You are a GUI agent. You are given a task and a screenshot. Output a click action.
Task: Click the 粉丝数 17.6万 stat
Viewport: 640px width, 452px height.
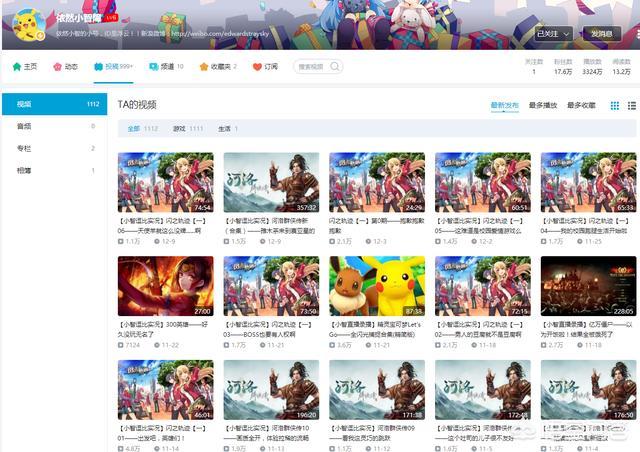point(563,67)
